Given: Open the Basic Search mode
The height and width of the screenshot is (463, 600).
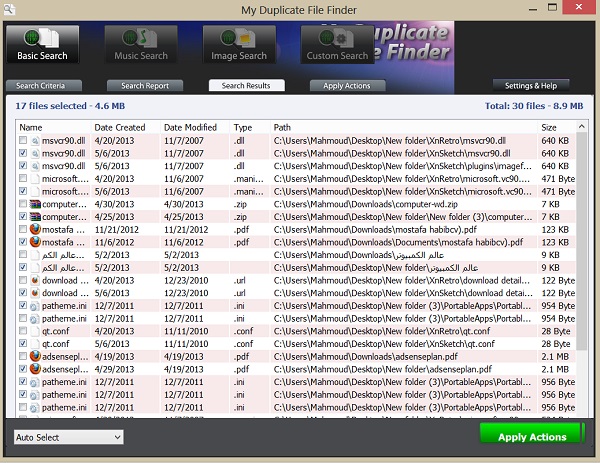Looking at the screenshot, I should pos(42,44).
